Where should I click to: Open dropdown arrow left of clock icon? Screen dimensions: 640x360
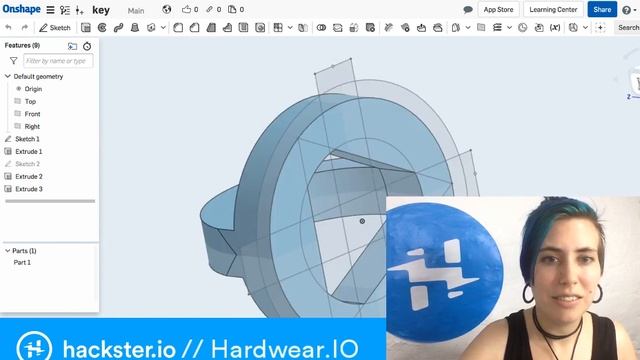(509, 28)
